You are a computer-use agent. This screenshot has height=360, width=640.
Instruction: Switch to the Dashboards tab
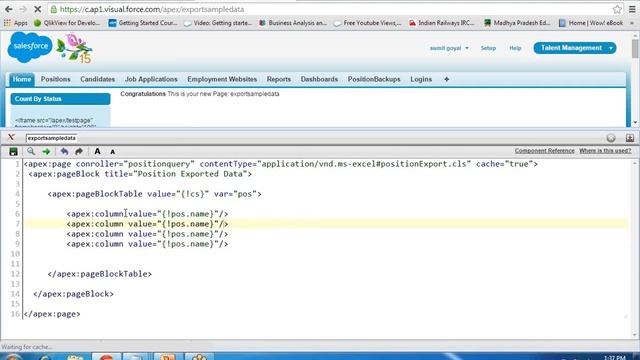click(x=319, y=79)
